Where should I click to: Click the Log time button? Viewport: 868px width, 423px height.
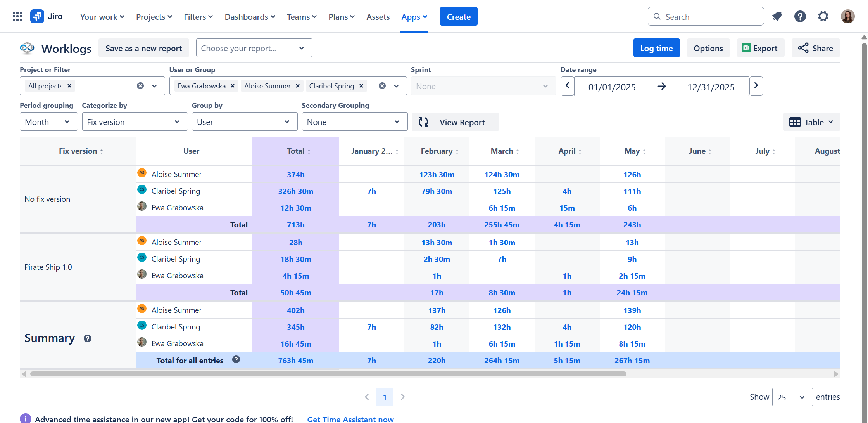click(656, 48)
